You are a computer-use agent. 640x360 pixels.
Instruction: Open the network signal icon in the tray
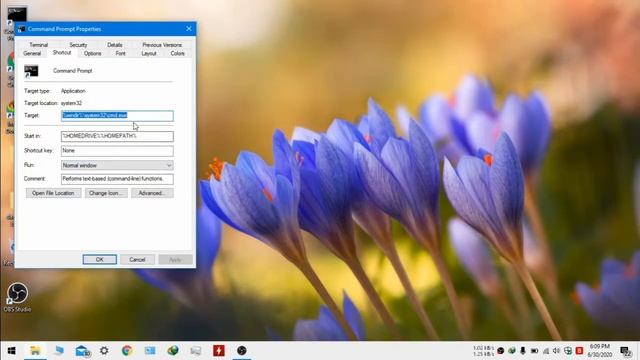pyautogui.click(x=546, y=351)
